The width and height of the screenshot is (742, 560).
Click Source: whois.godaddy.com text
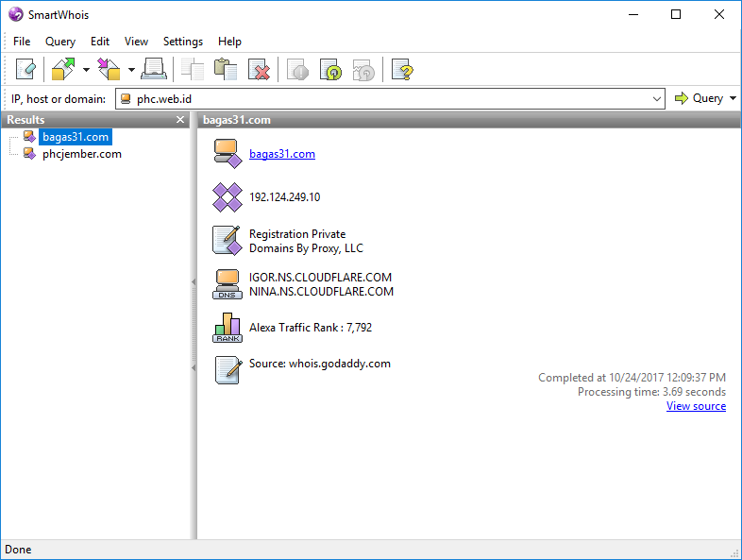pos(320,364)
